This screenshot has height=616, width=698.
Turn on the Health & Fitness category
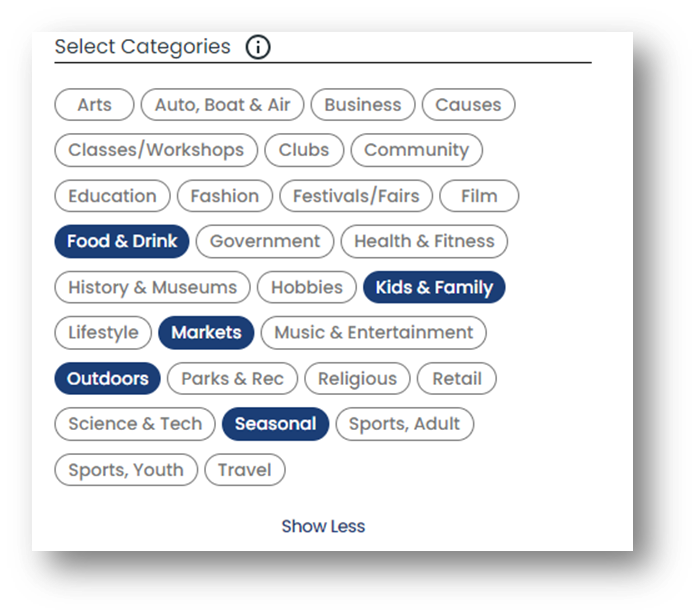[x=424, y=241]
